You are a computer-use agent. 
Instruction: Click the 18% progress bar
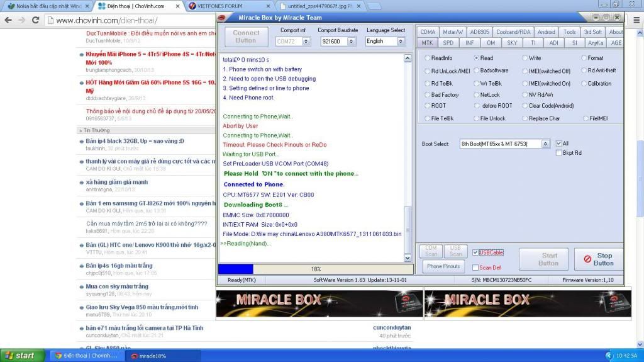point(316,269)
